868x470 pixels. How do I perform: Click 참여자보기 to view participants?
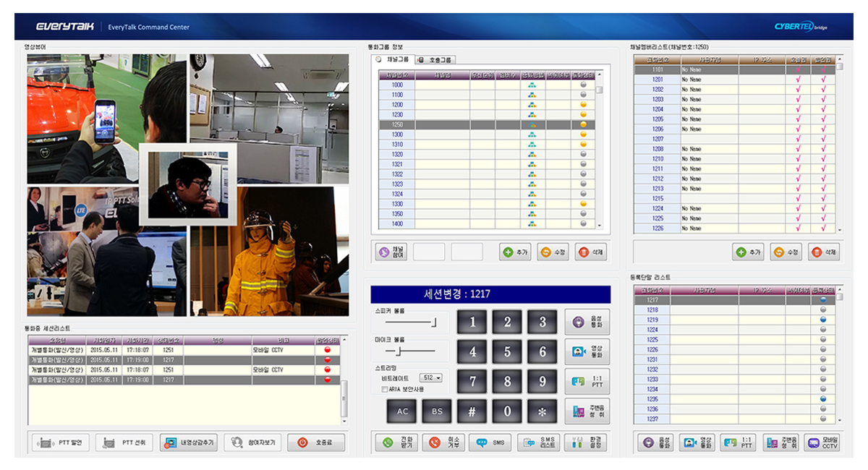252,443
